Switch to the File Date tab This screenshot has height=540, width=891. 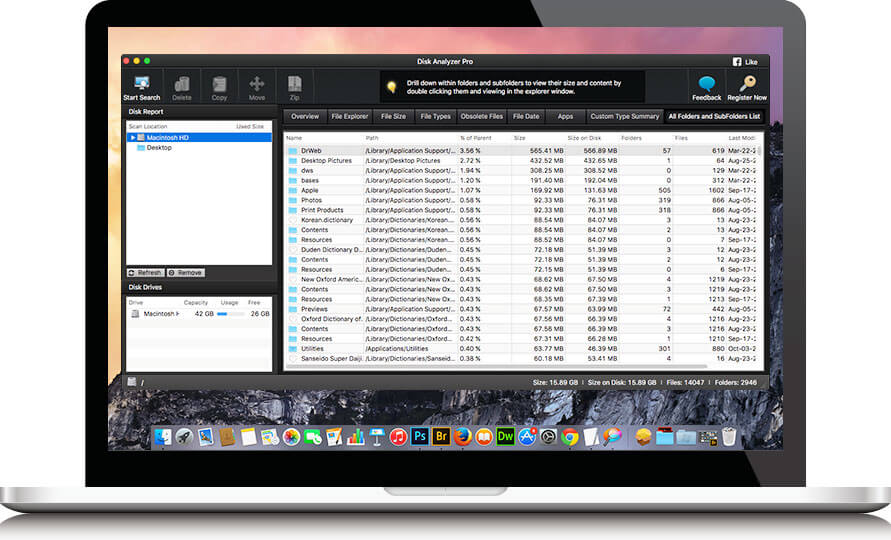526,117
